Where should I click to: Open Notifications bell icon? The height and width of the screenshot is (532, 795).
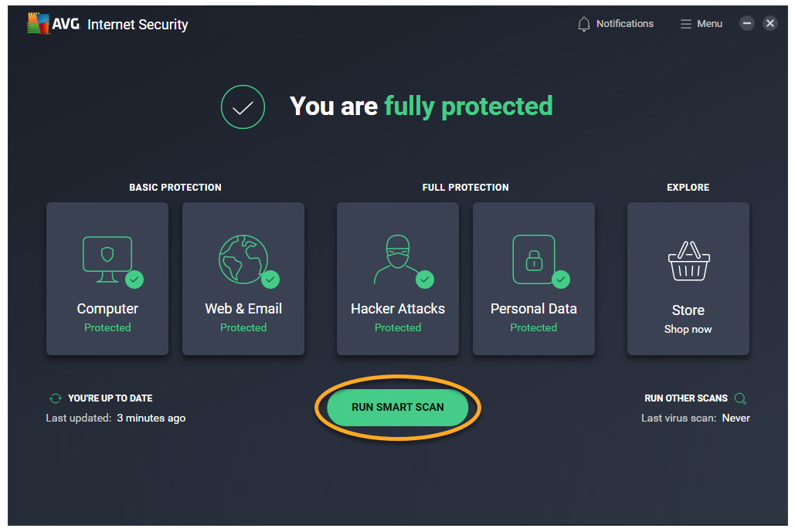[584, 24]
